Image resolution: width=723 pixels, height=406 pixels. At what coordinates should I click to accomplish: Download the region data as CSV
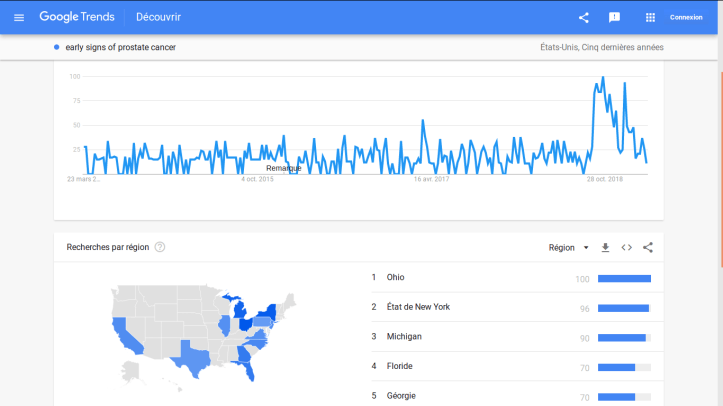coord(605,248)
